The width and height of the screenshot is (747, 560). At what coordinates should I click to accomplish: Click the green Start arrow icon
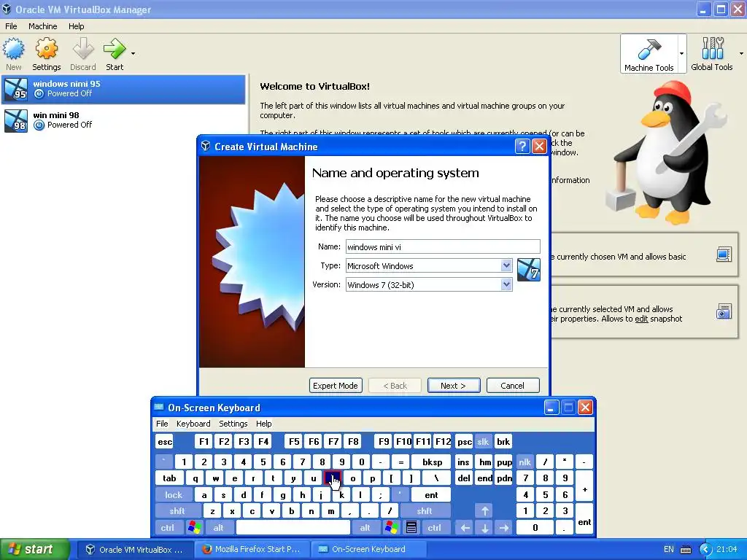[115, 49]
